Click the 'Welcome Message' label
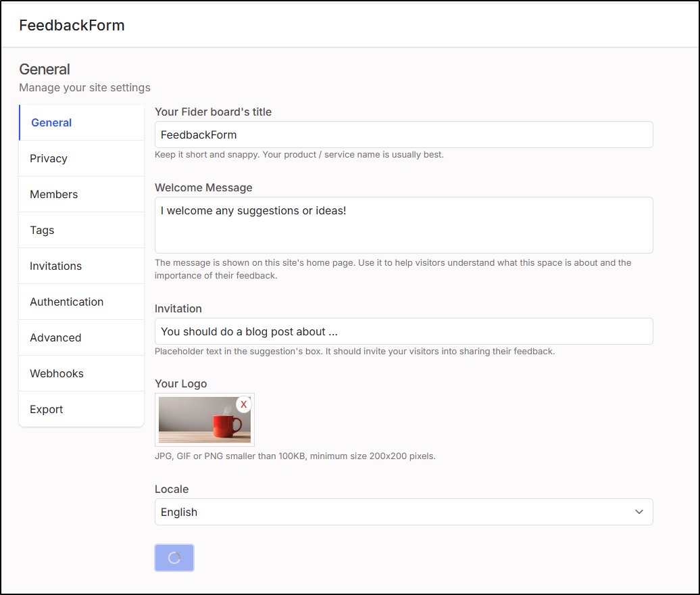Viewport: 700px width, 595px height. point(203,187)
